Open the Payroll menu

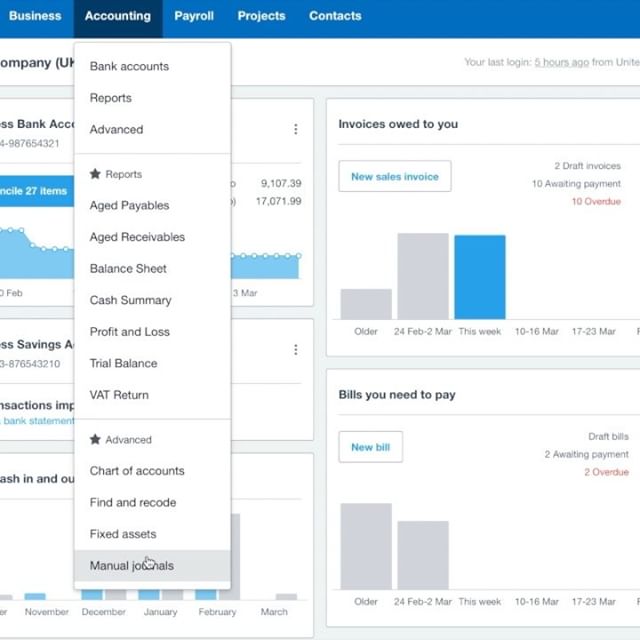194,16
